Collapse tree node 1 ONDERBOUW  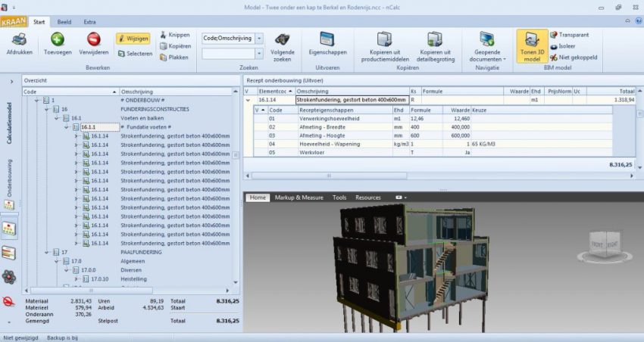[x=37, y=101]
